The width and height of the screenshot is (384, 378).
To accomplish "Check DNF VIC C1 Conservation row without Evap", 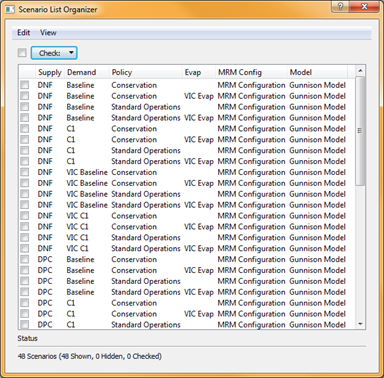I will point(25,216).
